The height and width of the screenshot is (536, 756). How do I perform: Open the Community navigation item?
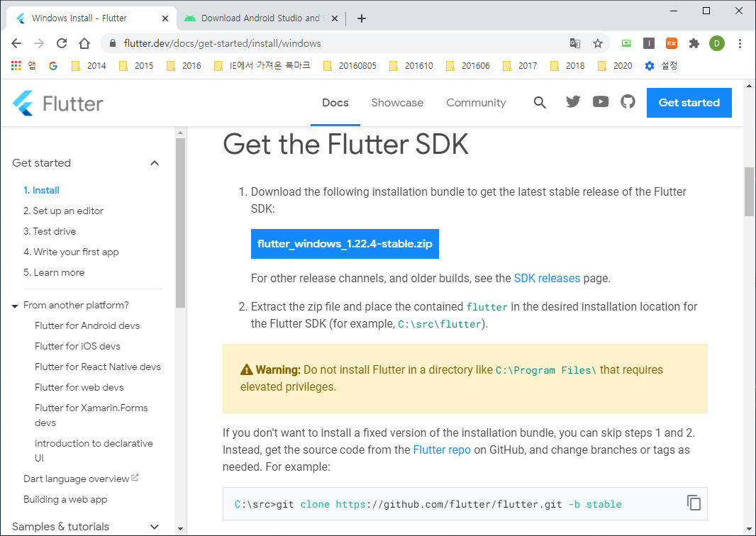point(476,103)
